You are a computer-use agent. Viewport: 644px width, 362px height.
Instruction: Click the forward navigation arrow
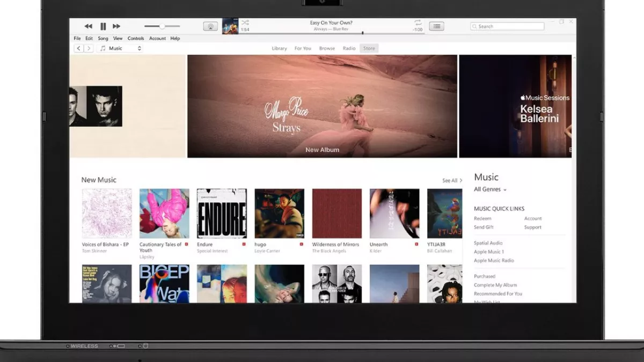(x=89, y=48)
